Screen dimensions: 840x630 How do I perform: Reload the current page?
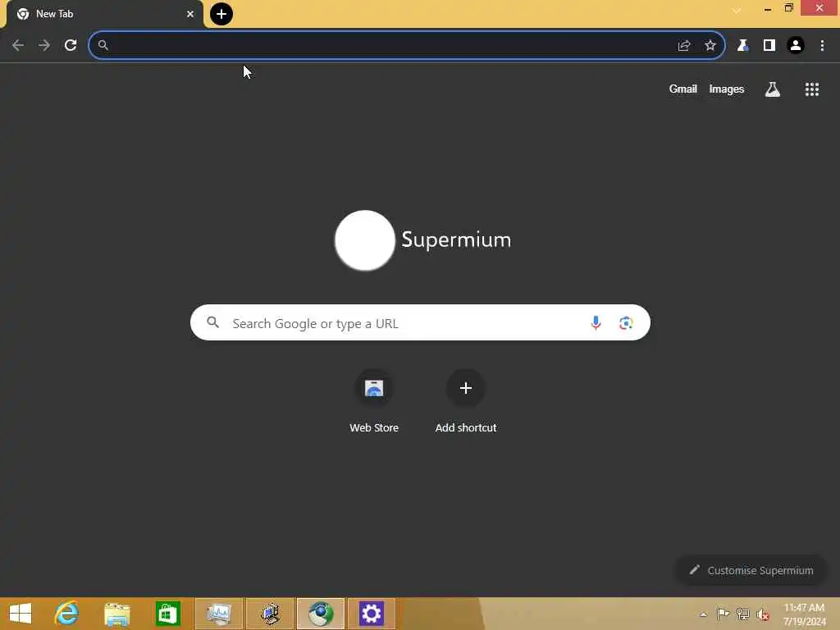click(71, 46)
